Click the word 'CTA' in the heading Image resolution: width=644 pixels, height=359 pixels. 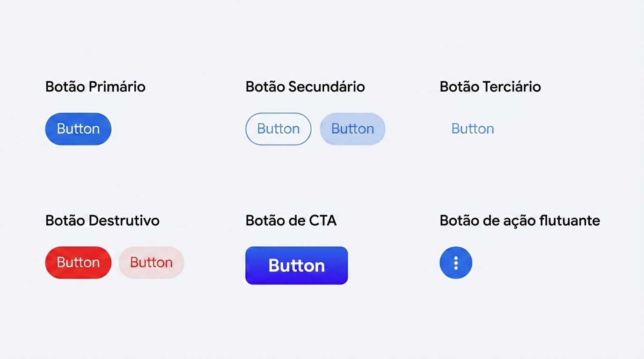point(323,220)
